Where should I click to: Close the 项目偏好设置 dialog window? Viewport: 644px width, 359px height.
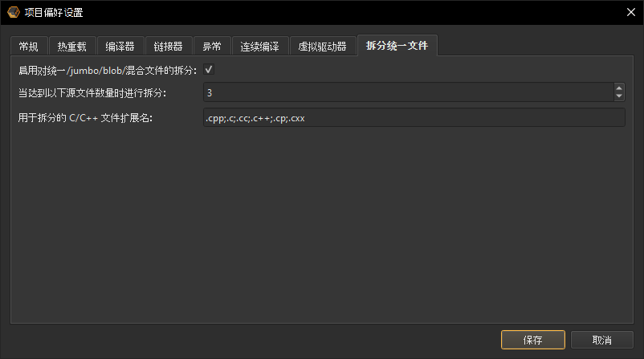tap(630, 12)
